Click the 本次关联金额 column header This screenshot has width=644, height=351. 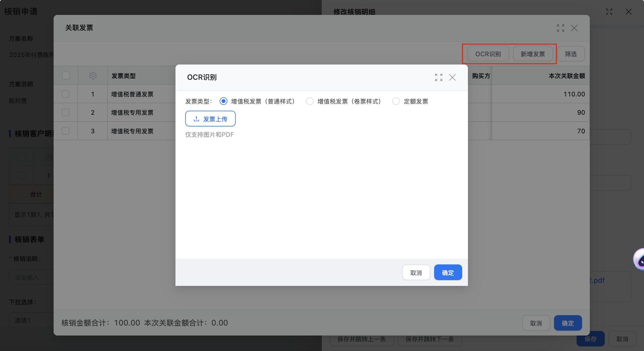point(566,76)
